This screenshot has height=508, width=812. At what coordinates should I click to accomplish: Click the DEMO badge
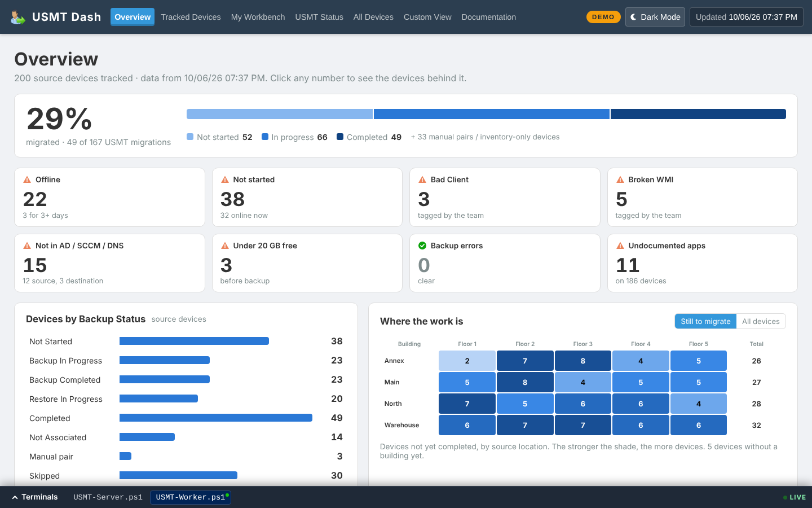pyautogui.click(x=603, y=17)
